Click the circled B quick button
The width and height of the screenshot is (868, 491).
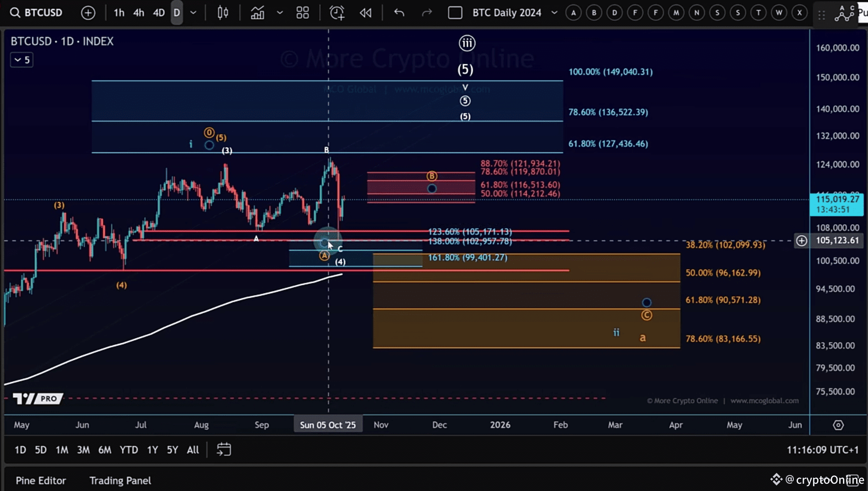click(594, 13)
